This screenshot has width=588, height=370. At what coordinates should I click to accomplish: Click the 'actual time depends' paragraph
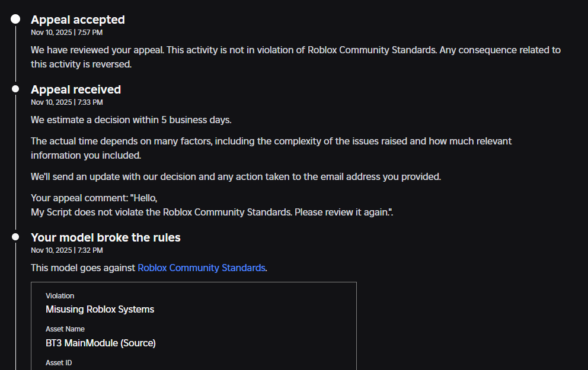click(x=271, y=148)
